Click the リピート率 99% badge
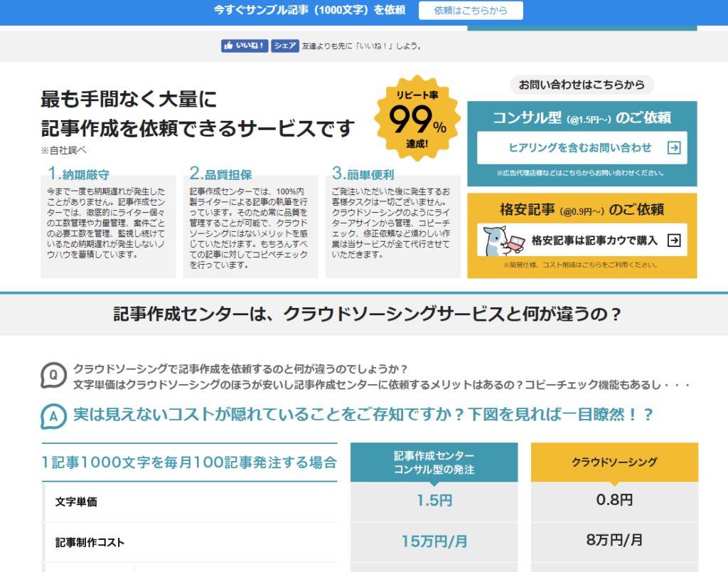 [417, 119]
